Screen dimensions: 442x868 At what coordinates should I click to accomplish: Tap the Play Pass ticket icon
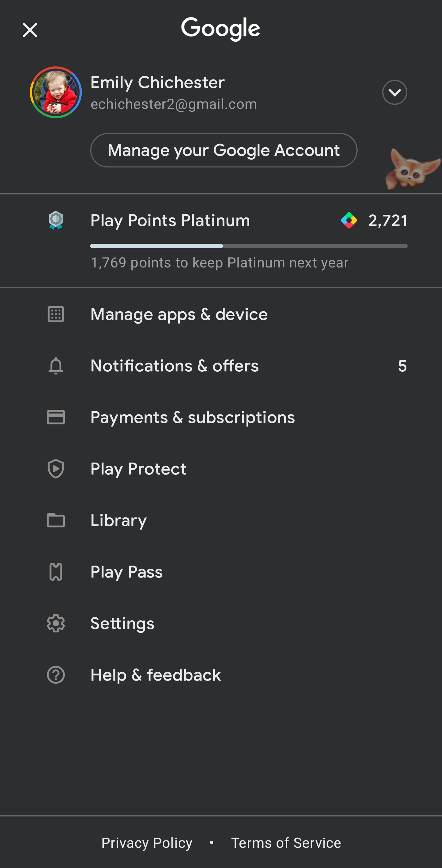pos(56,572)
